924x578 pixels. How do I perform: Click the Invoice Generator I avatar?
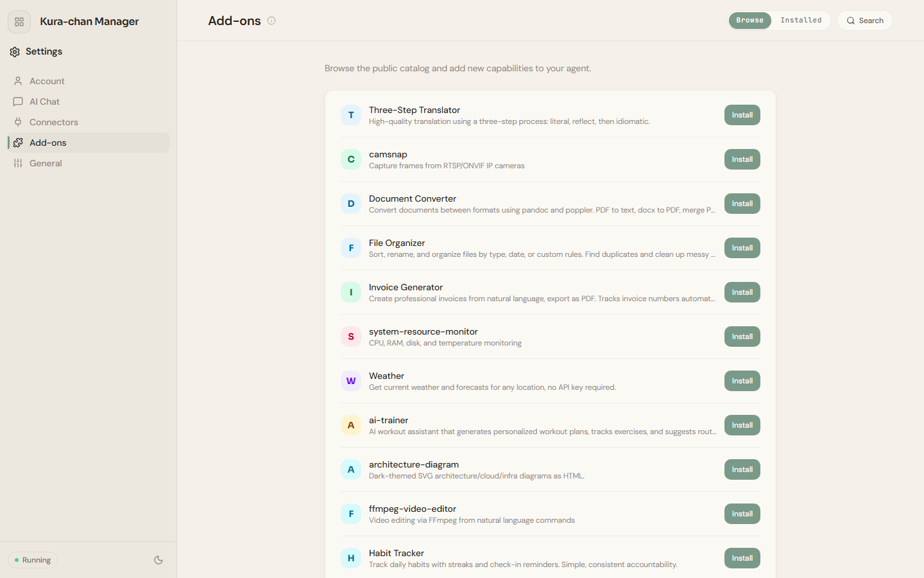pos(351,292)
